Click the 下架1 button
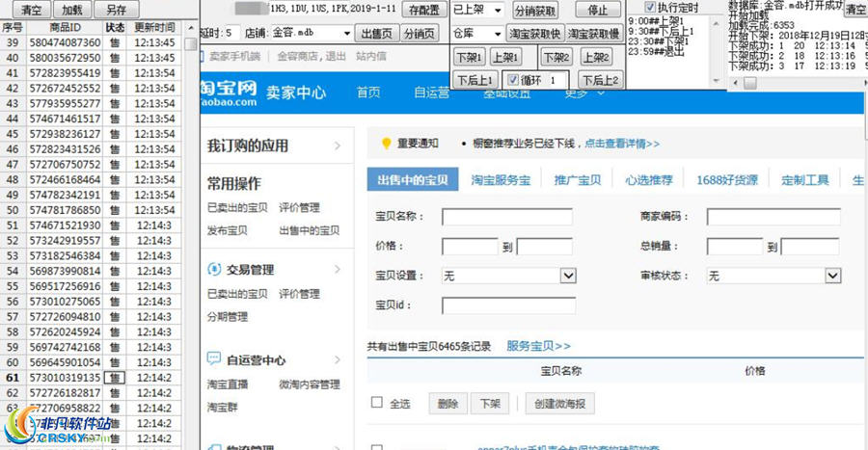This screenshot has width=868, height=450. tap(469, 57)
